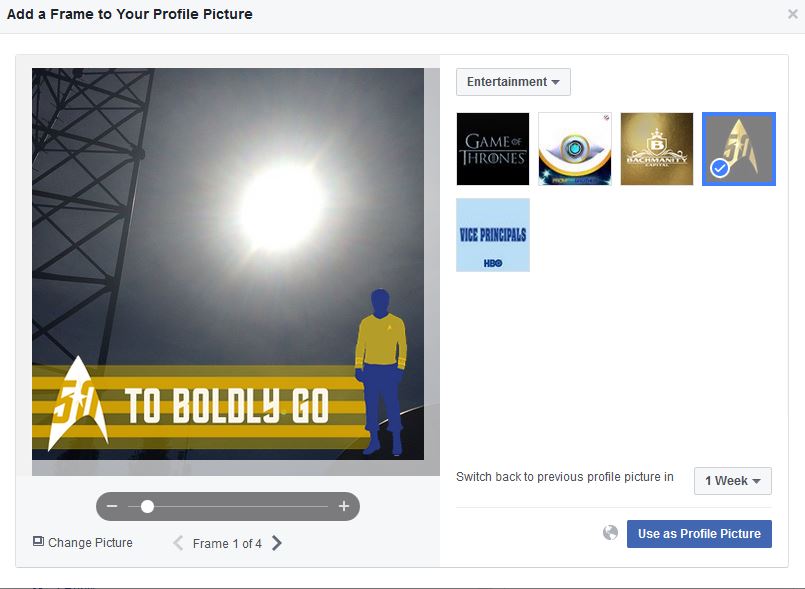Screen dimensions: 805x589
Task: Select the Vice Principals HBO frame
Action: 493,235
